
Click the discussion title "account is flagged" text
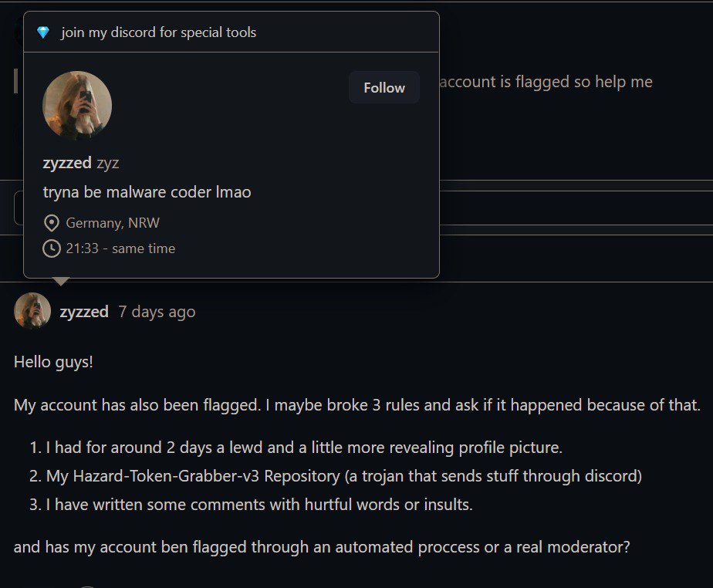pos(546,82)
